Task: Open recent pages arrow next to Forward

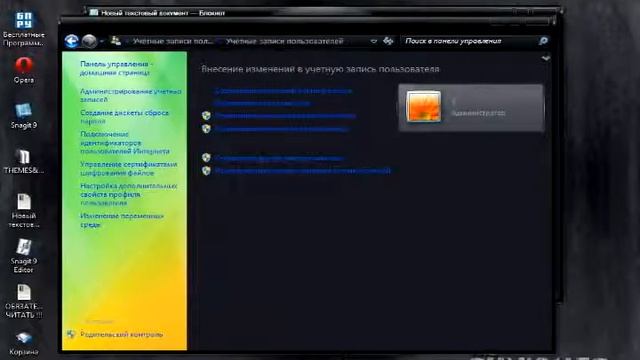Action: [x=102, y=41]
